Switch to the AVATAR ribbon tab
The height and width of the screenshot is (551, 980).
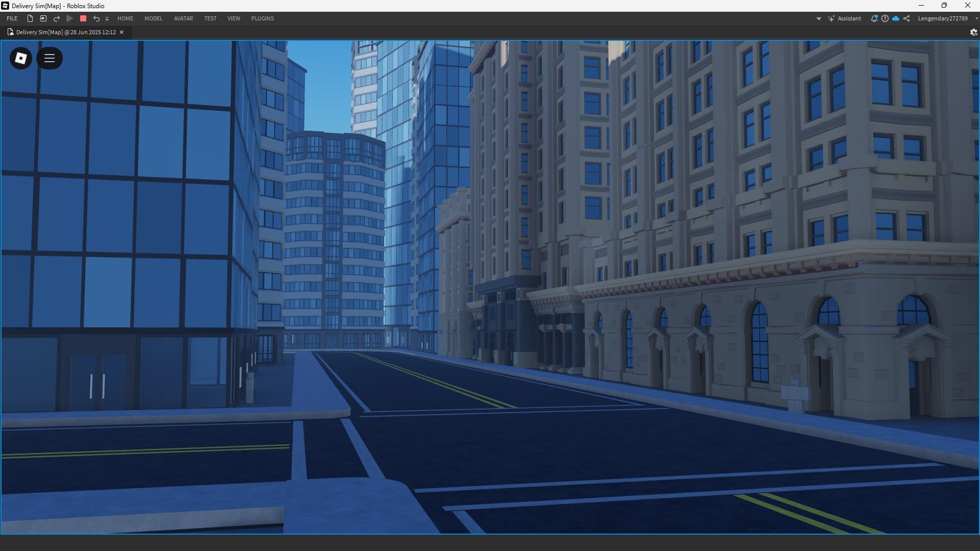[183, 18]
